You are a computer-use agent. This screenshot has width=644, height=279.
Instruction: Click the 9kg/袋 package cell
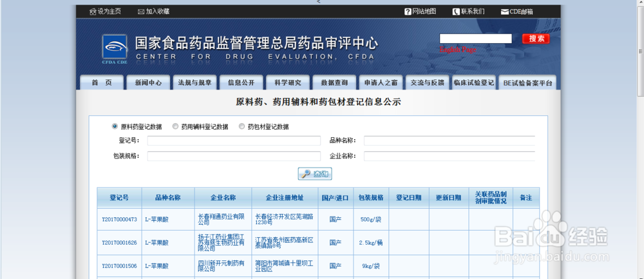(x=370, y=266)
